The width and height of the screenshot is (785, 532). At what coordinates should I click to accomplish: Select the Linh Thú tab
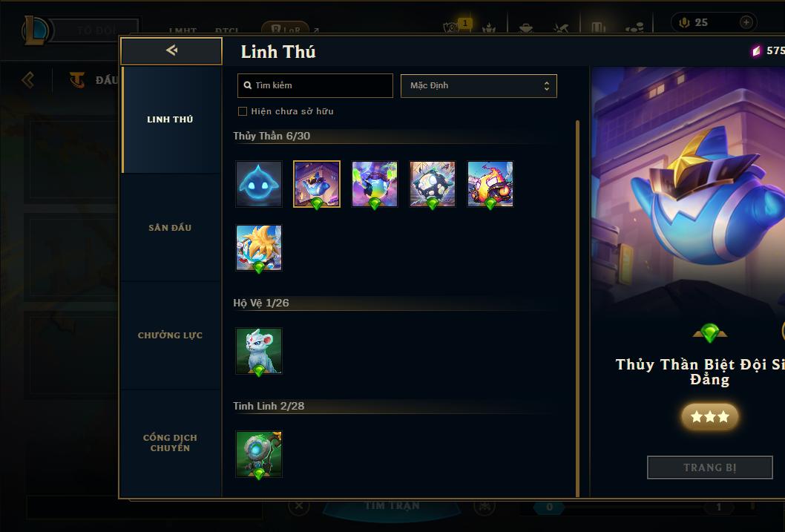pos(171,119)
